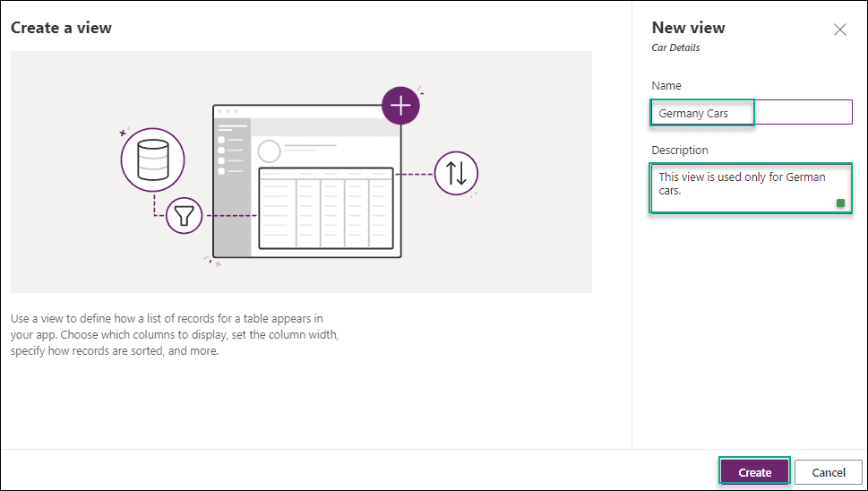This screenshot has height=491, width=868.
Task: Click the view illustration image
Action: click(301, 172)
